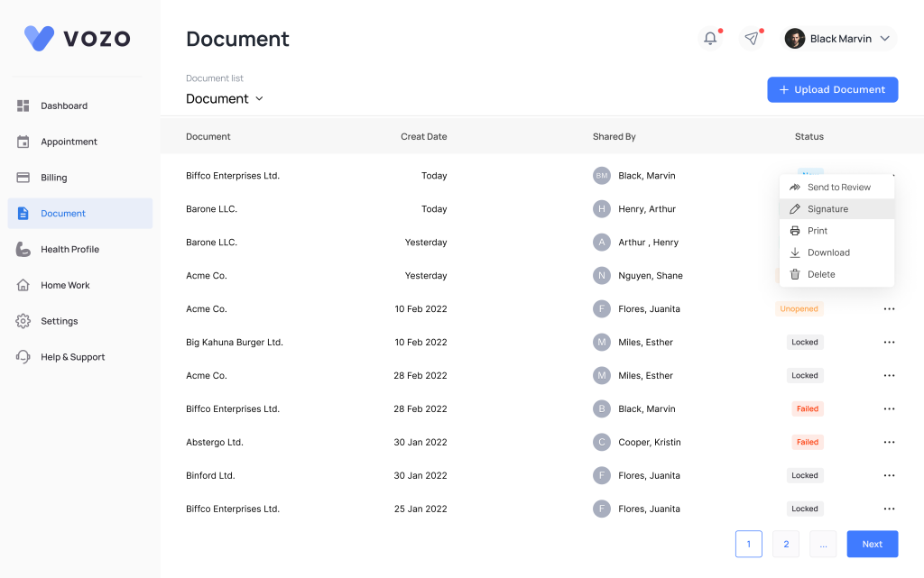Viewport: 924px width, 578px height.
Task: Select Send to Review menu option
Action: [838, 188]
